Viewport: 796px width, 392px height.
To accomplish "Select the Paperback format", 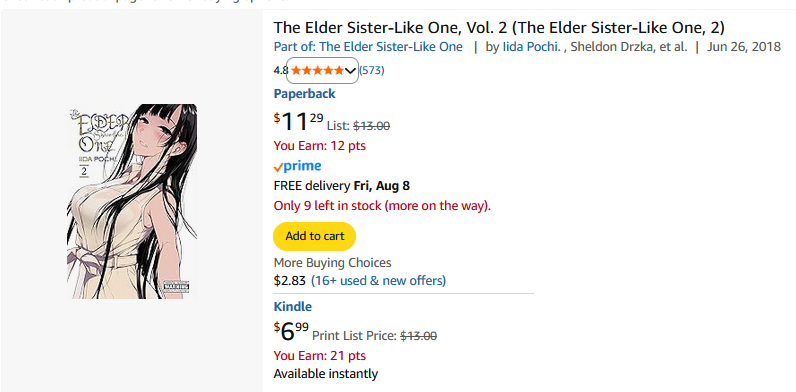I will click(305, 94).
